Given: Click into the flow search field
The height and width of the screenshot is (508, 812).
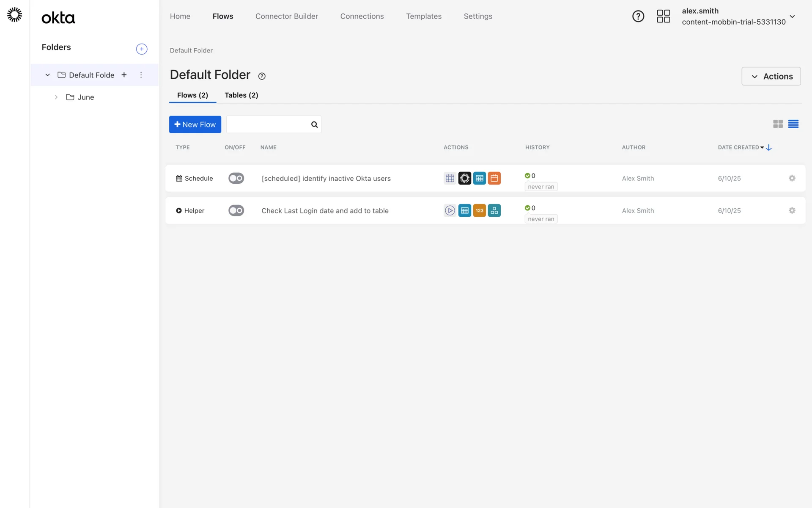Looking at the screenshot, I should (x=268, y=124).
